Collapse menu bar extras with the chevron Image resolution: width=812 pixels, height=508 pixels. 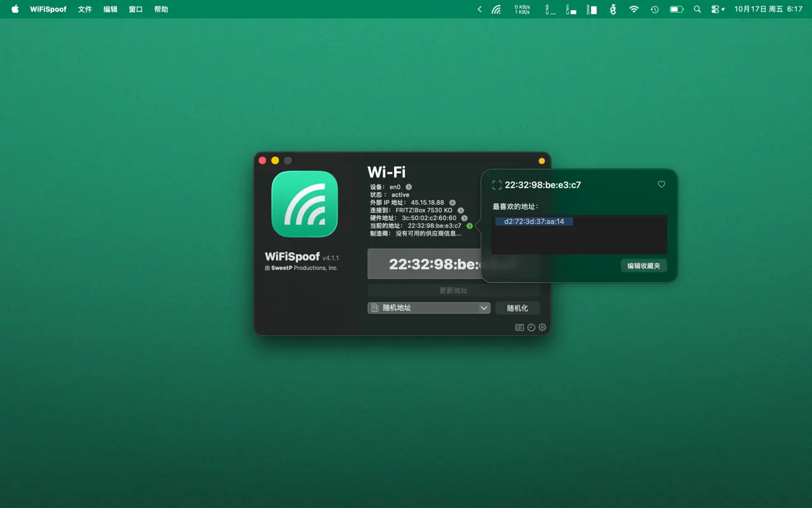click(479, 9)
